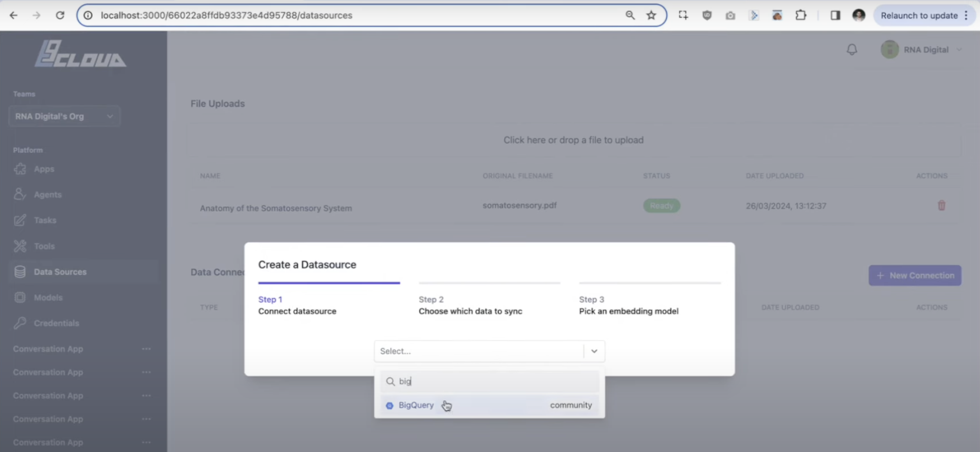This screenshot has width=980, height=452.
Task: Click the notification bell icon
Action: tap(852, 49)
